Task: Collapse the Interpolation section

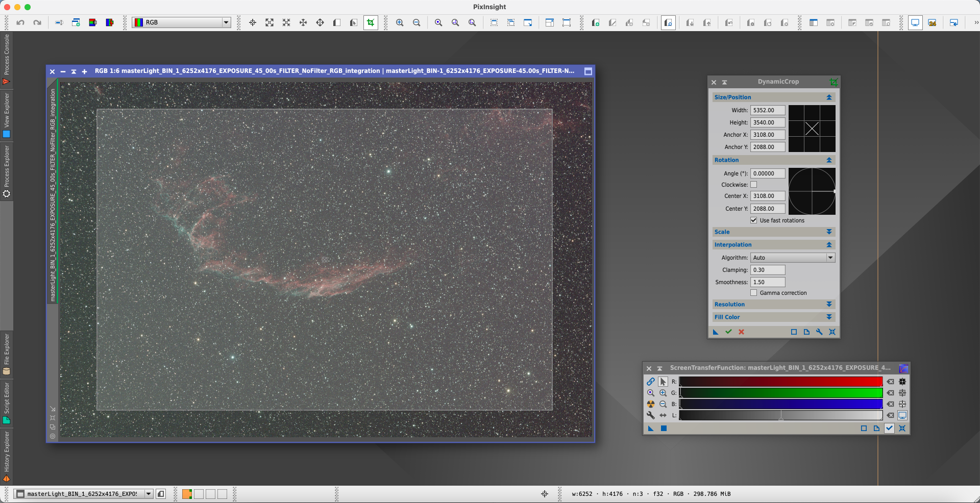Action: pos(829,245)
